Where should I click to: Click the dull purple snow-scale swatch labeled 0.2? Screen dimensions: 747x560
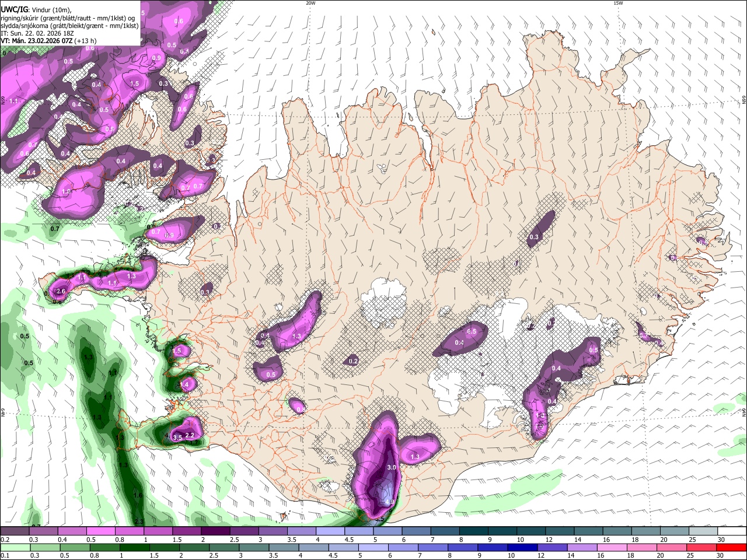(x=15, y=531)
